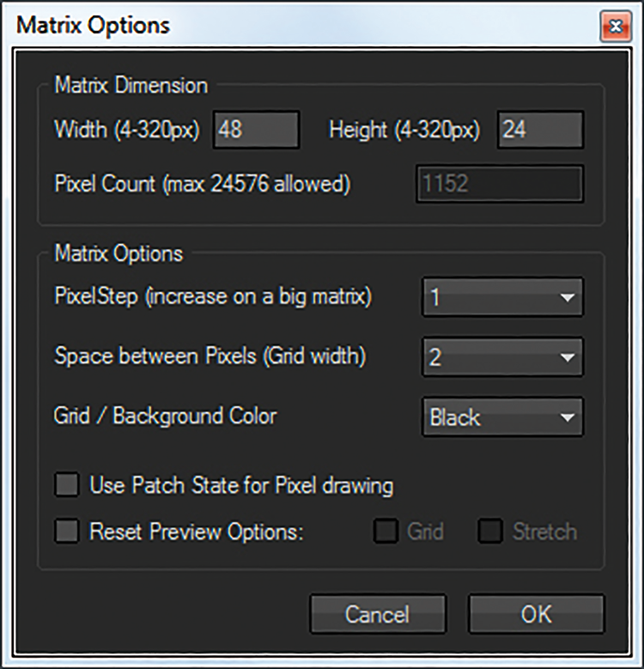Click the Reset Preview Options label

click(197, 532)
